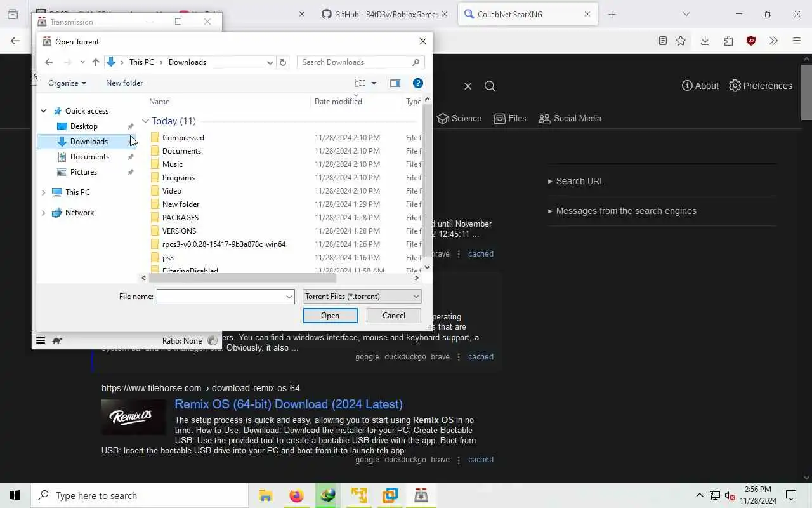Switch to GitHub RobloxGames tab

pyautogui.click(x=385, y=14)
